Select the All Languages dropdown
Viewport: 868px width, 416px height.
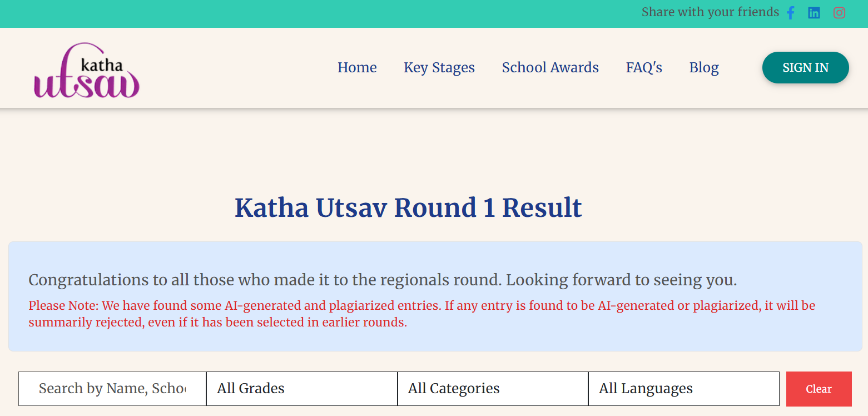[683, 388]
